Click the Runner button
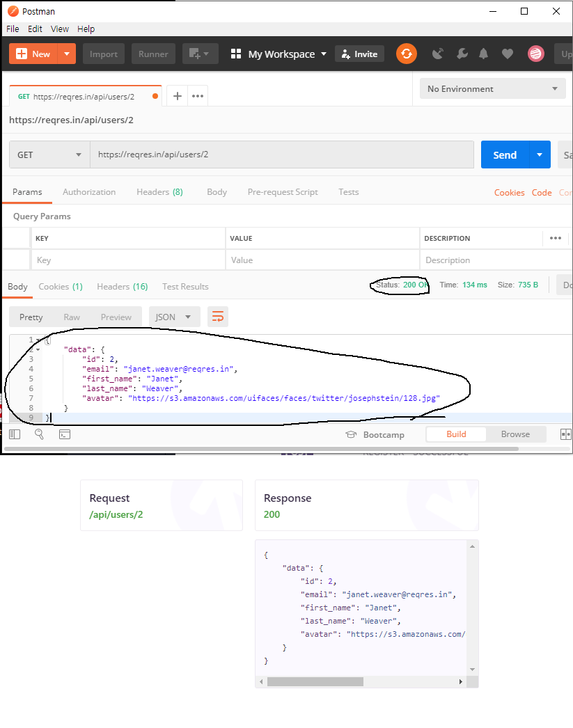This screenshot has width=573, height=728. (153, 54)
